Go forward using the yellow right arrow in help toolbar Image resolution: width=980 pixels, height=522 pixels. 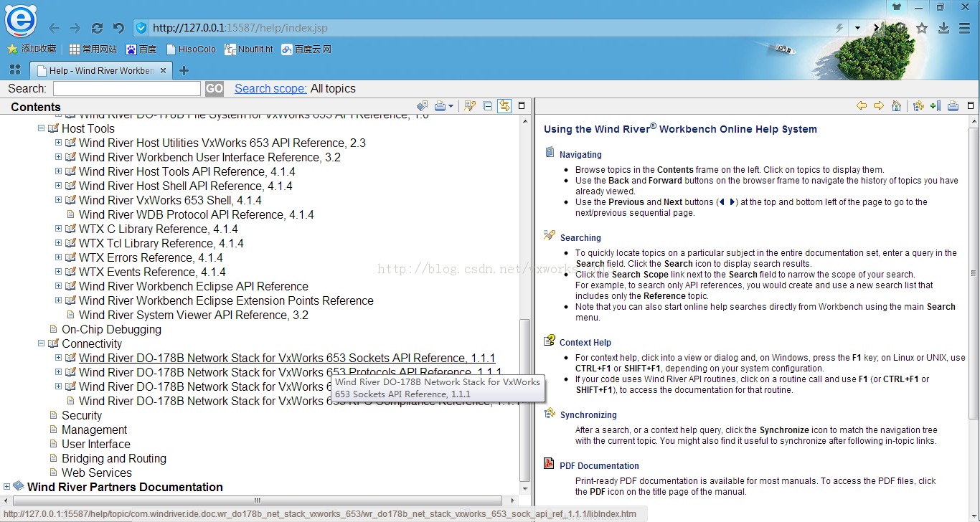tap(879, 106)
